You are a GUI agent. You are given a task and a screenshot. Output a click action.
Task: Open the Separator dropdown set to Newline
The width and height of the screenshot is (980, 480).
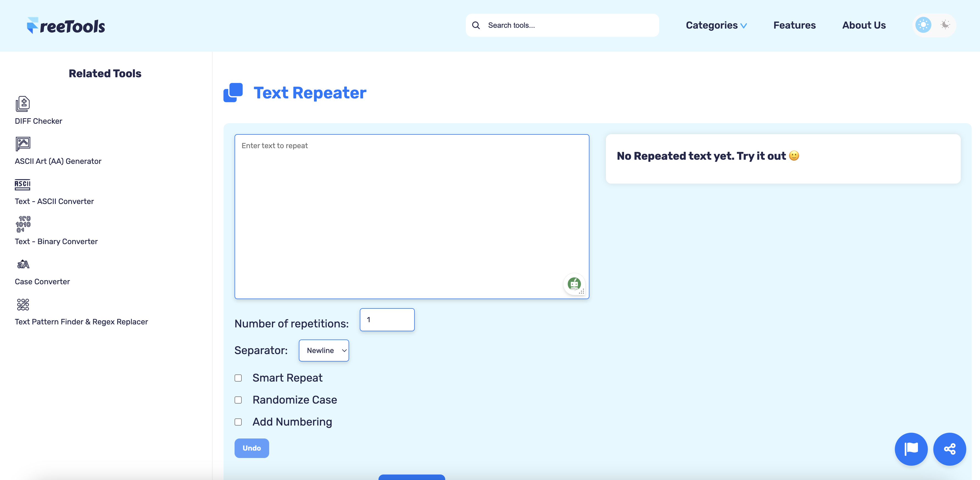(x=324, y=351)
